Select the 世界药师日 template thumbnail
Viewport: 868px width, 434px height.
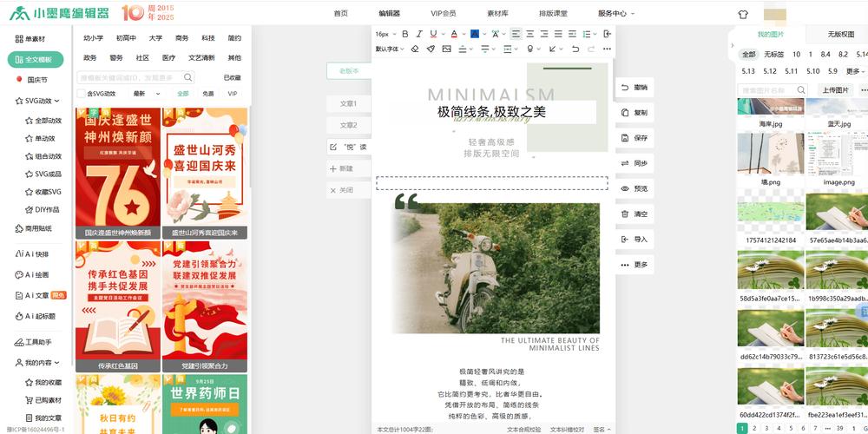[204, 404]
